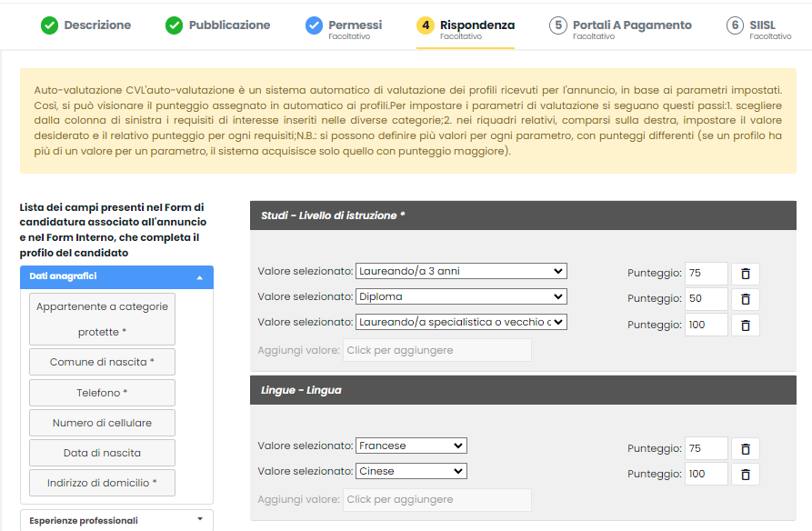The image size is (812, 531).
Task: Click the Aggiungi valore field under Lingue
Action: 437,499
